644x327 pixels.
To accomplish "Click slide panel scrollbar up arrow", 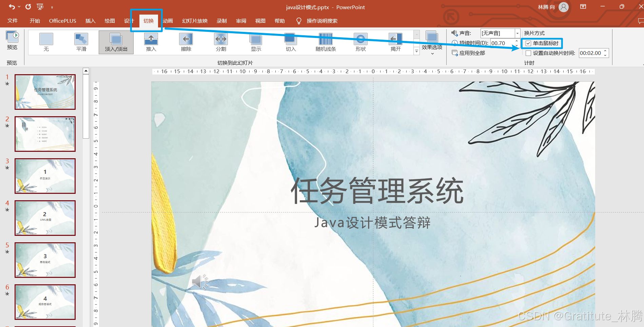I will pyautogui.click(x=86, y=71).
